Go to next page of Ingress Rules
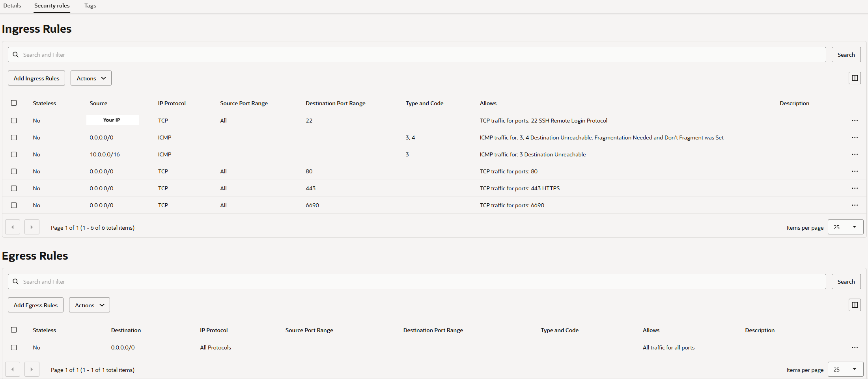This screenshot has width=868, height=379. point(32,227)
